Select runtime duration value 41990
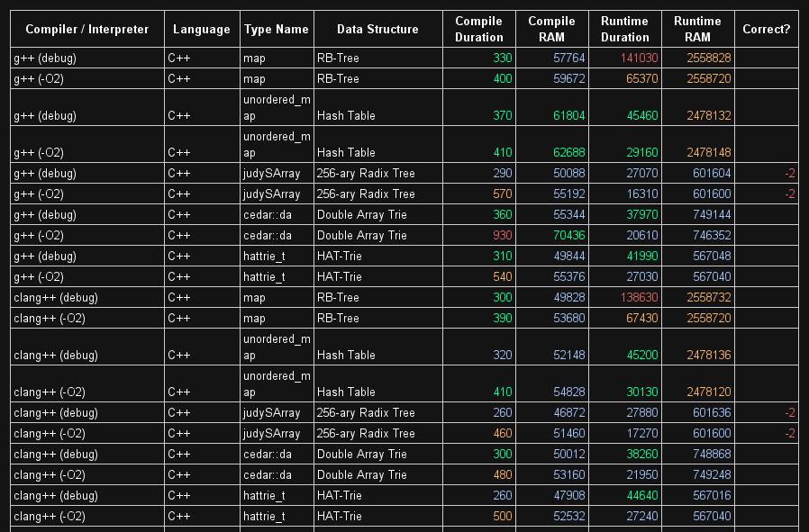Image resolution: width=809 pixels, height=532 pixels. 641,256
